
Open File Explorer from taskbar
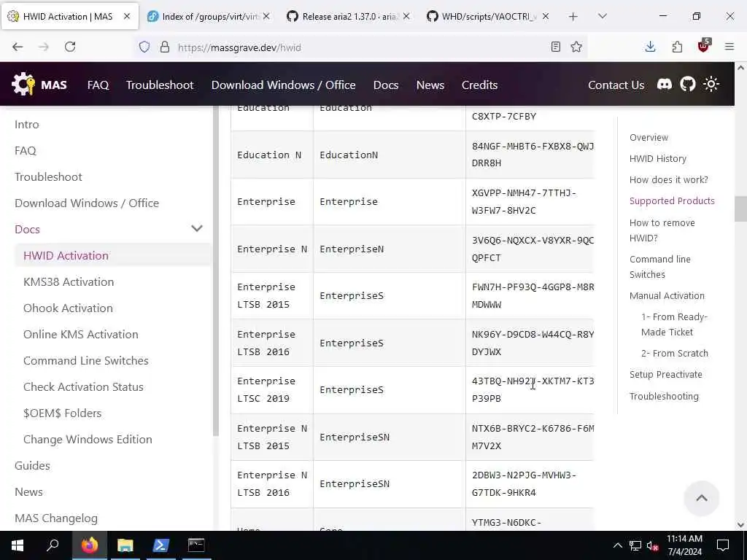coord(125,545)
